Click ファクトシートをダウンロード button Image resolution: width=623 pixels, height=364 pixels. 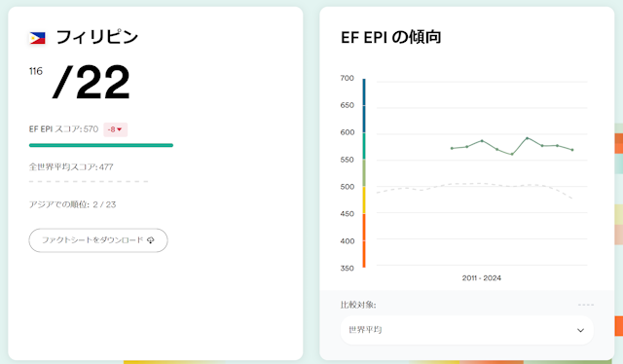click(98, 240)
